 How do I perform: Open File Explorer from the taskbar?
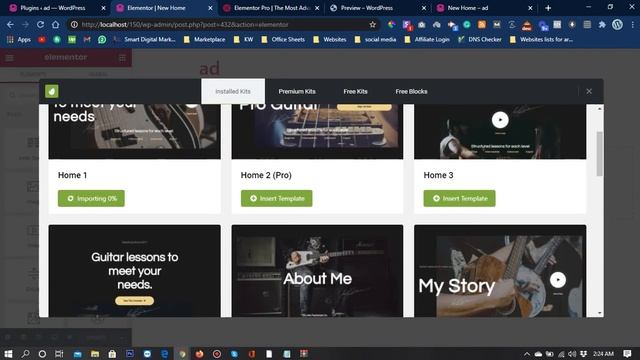[95, 353]
